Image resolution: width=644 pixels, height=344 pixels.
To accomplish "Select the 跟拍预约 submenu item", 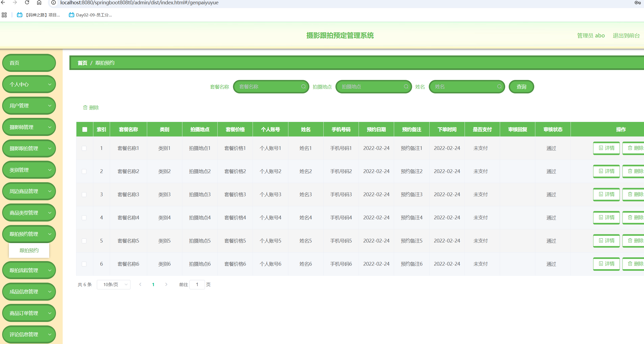I will point(29,250).
